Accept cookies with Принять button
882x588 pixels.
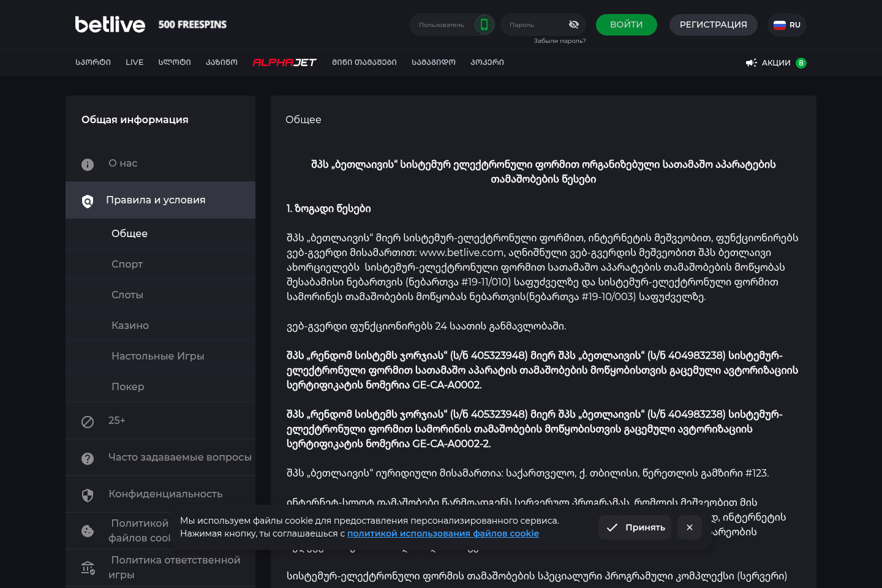click(x=635, y=527)
